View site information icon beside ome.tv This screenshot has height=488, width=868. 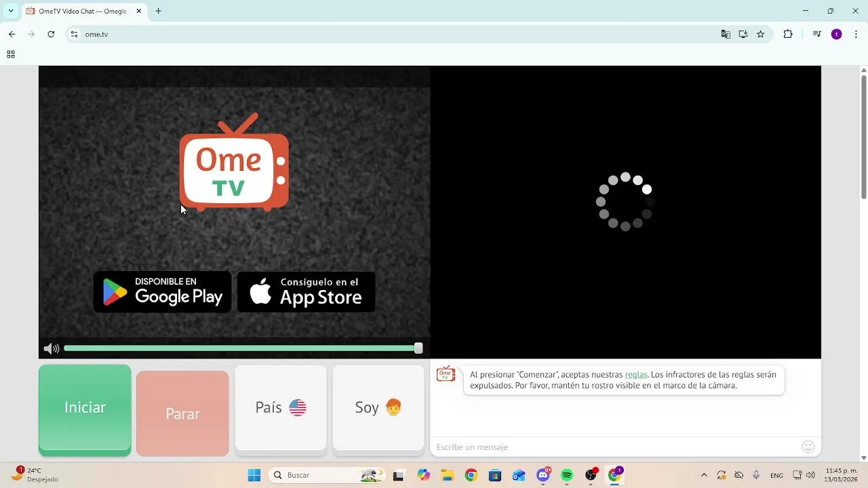75,34
